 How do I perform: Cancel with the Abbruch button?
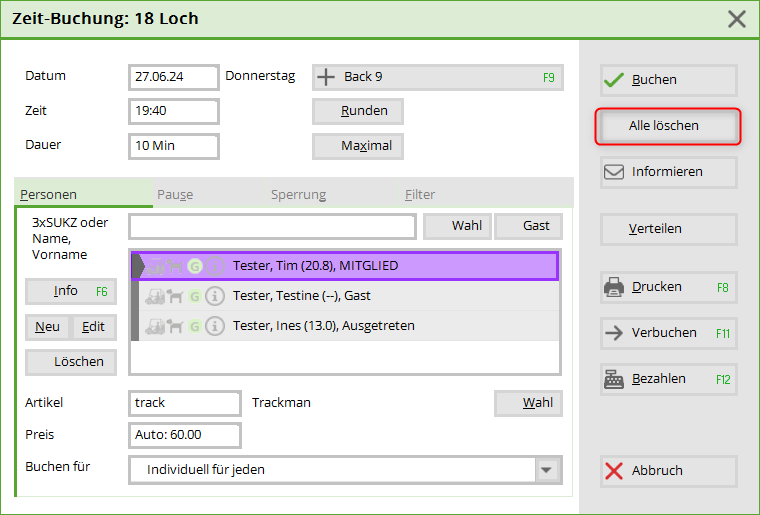668,471
